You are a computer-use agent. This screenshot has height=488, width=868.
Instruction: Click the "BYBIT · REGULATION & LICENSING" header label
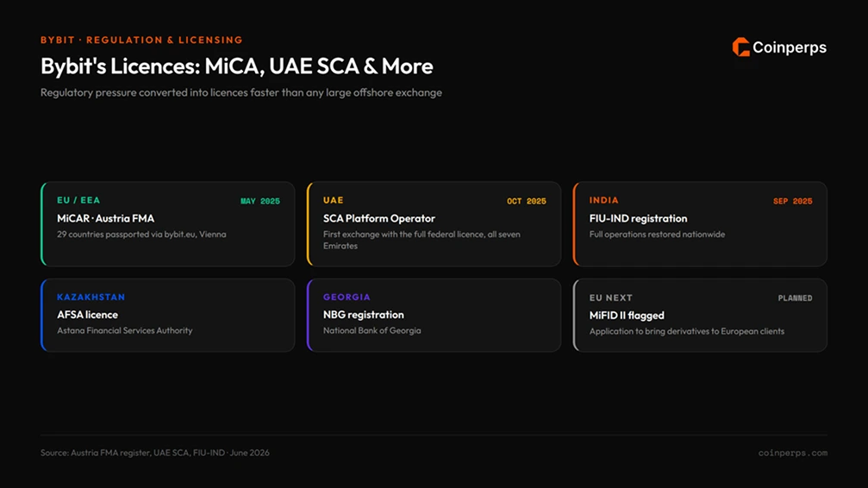pyautogui.click(x=141, y=40)
